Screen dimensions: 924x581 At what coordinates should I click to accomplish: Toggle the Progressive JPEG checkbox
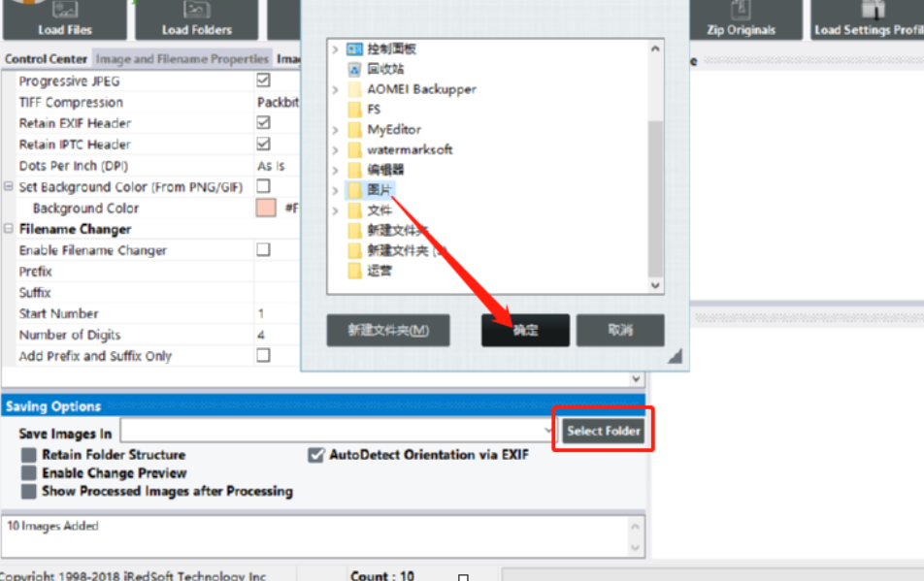[263, 81]
